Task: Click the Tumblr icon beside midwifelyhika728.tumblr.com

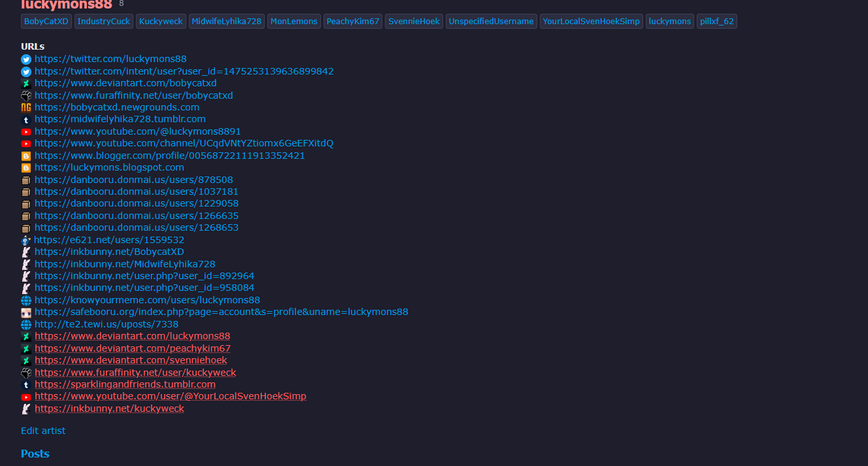Action: click(26, 120)
